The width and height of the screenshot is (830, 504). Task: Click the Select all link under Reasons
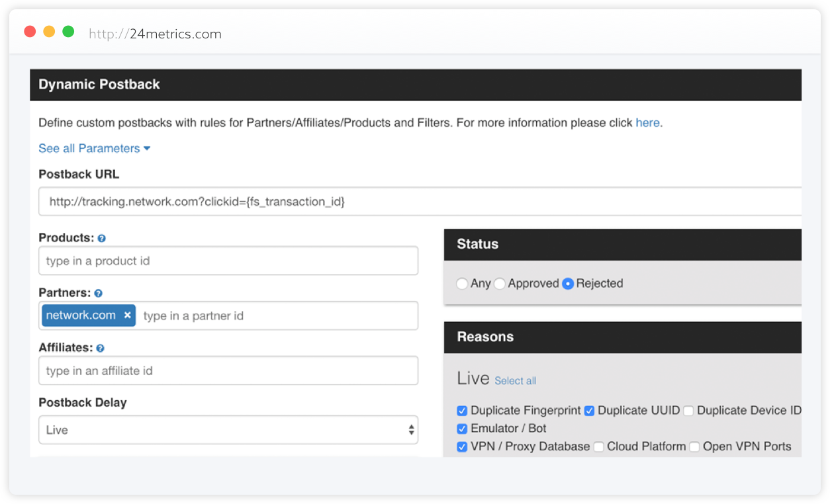(x=516, y=381)
